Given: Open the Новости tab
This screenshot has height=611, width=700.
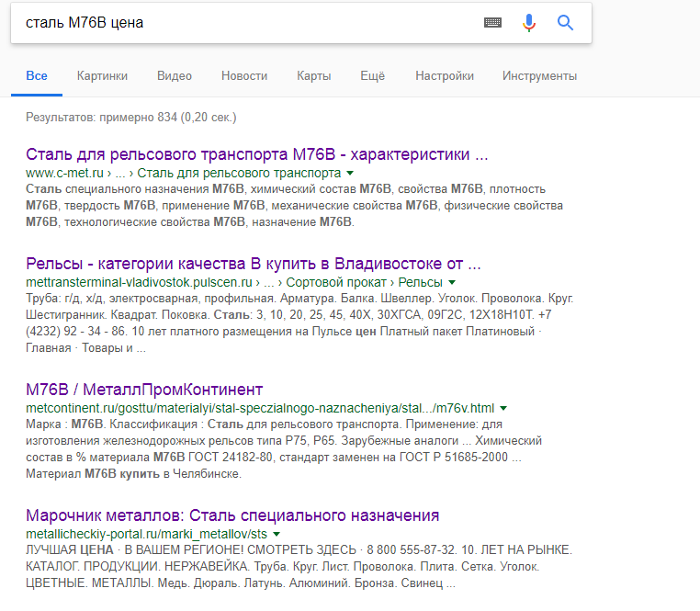Looking at the screenshot, I should 244,76.
